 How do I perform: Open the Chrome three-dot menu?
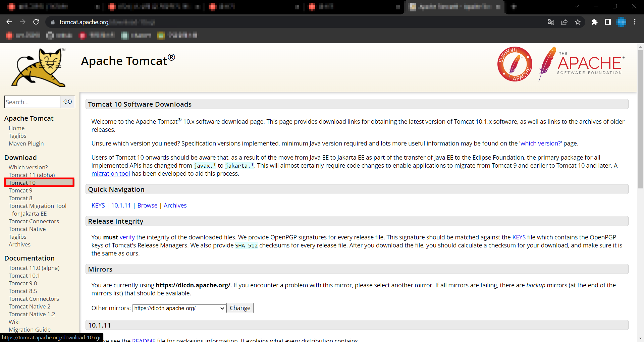tap(635, 22)
